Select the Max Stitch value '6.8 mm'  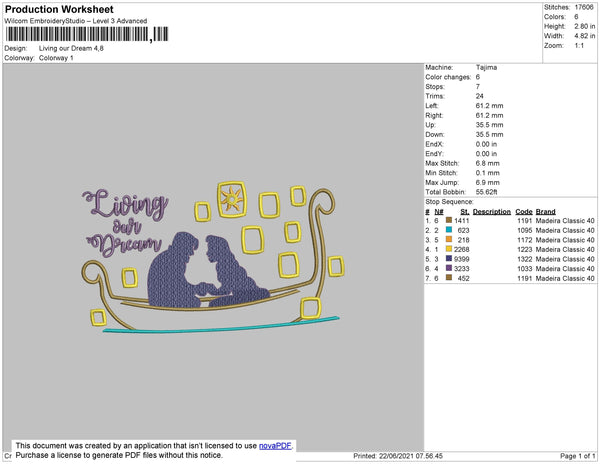point(488,163)
